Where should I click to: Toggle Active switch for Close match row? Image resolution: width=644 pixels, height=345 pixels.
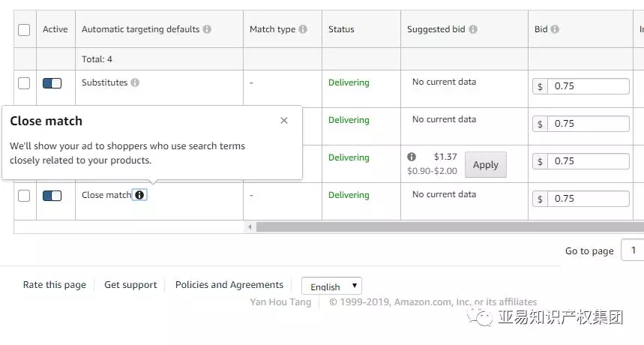pos(52,196)
